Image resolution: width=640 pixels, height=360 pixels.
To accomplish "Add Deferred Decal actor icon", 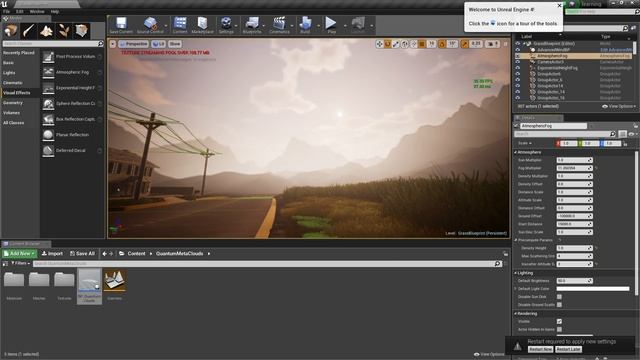I will coord(48,151).
